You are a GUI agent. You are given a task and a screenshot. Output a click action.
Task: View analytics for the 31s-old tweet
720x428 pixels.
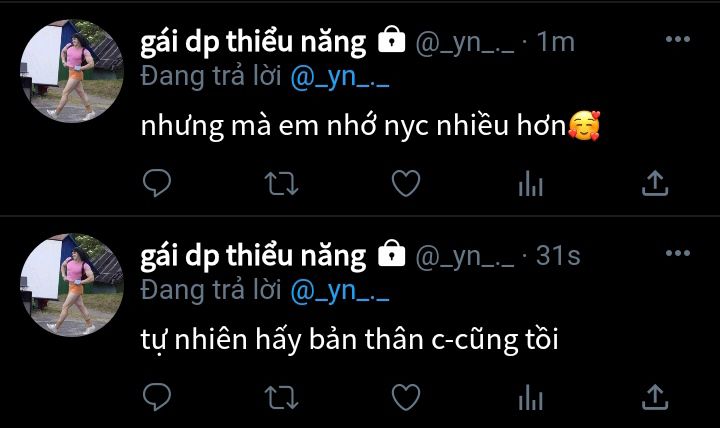pos(531,397)
